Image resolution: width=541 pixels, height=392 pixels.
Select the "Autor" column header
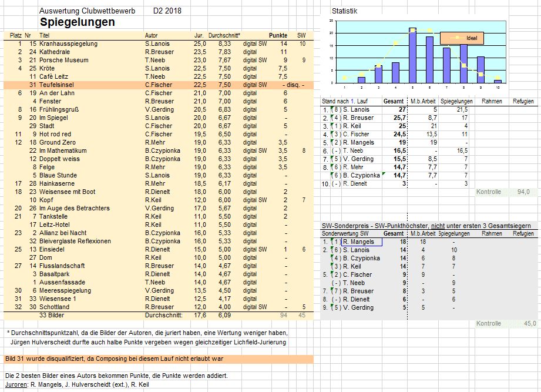151,35
